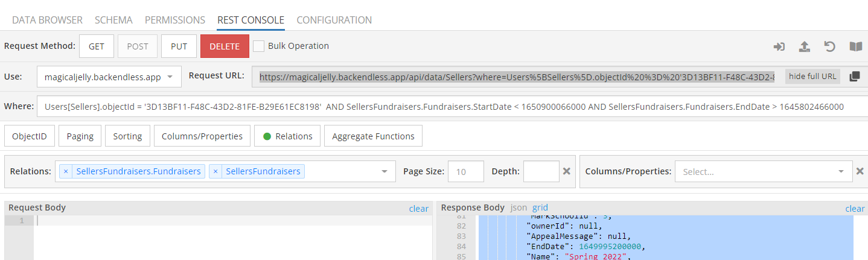Viewport: 868px width, 260px height.
Task: Click the upload tray icon
Action: [804, 46]
